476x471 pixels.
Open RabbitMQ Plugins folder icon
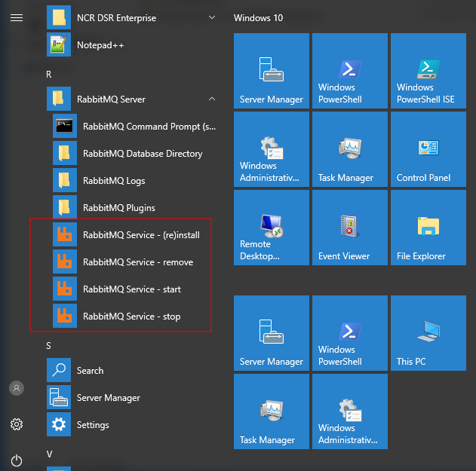(65, 207)
